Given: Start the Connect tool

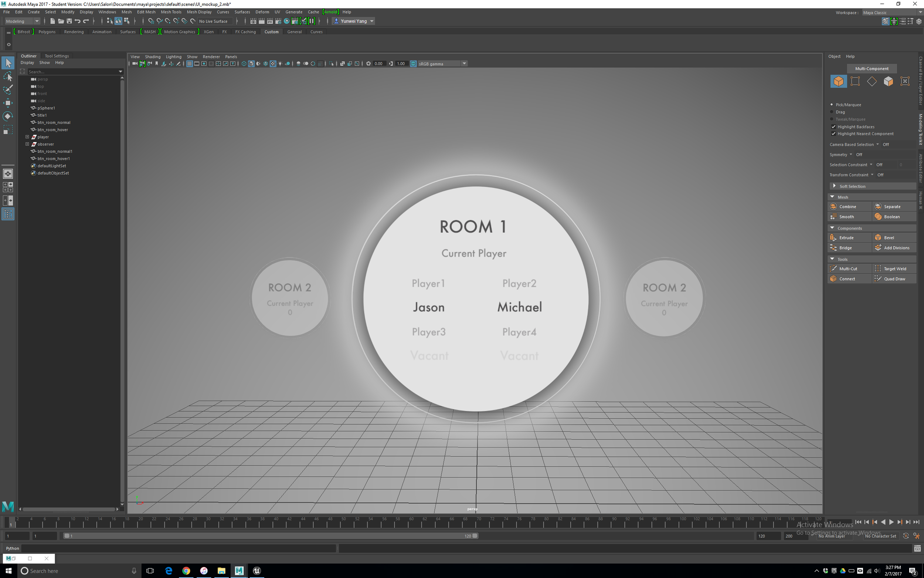Looking at the screenshot, I should tap(849, 279).
